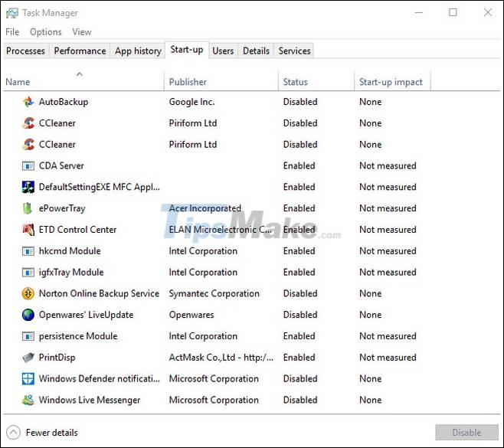
Task: Click Disabled status of AutoBackup row
Action: click(x=300, y=102)
